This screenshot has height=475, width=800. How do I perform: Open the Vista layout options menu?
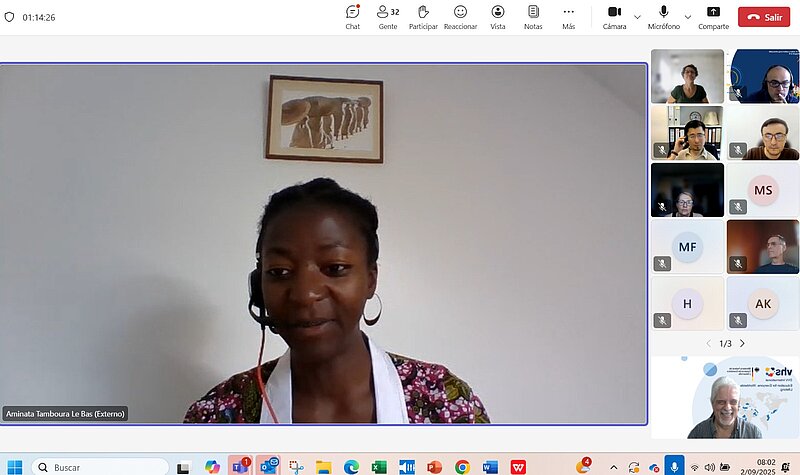point(497,17)
